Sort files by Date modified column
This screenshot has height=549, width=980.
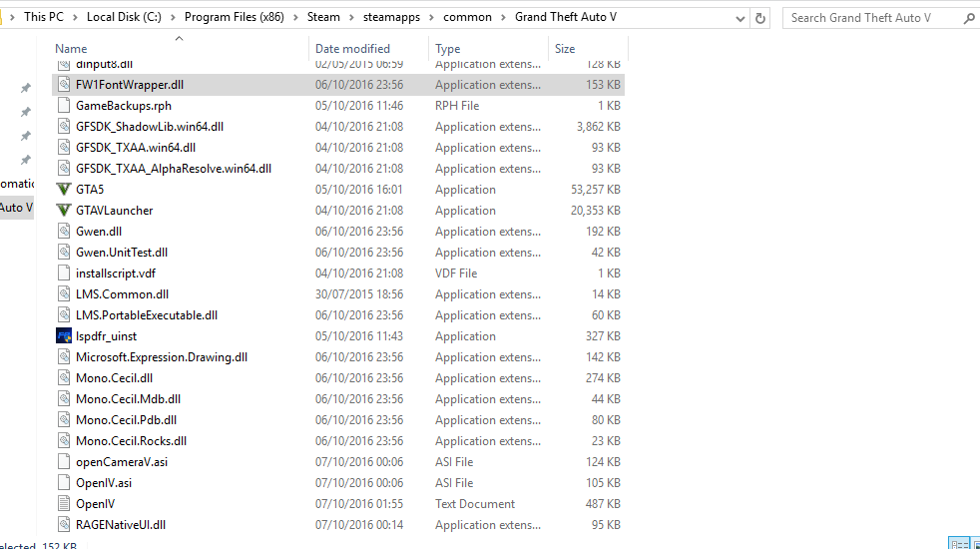pos(368,48)
